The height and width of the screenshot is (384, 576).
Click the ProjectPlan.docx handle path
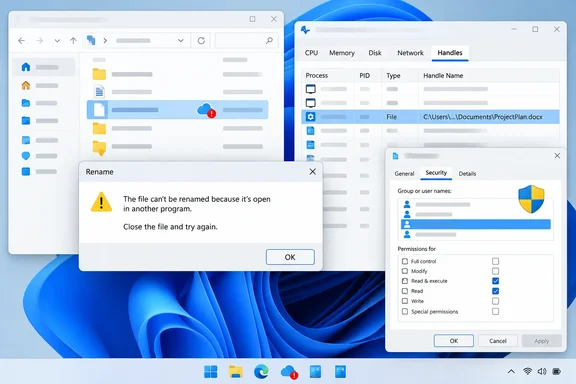click(483, 117)
